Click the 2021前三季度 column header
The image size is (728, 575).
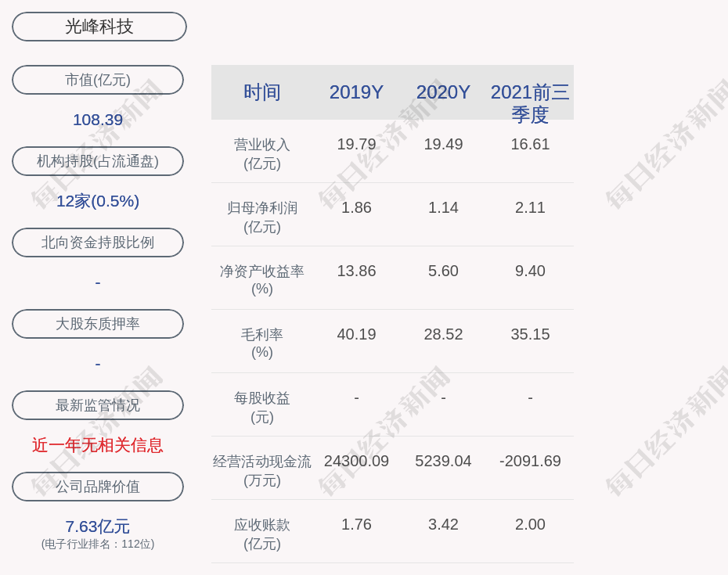[530, 103]
